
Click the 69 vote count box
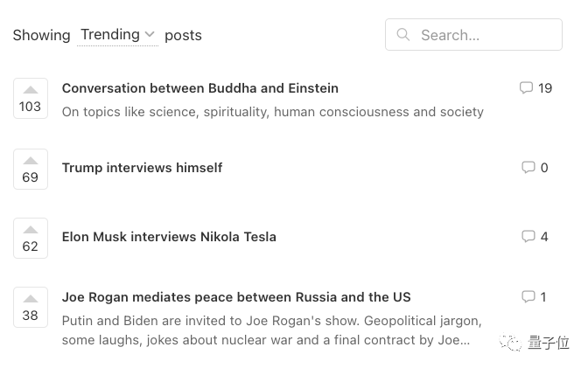click(x=31, y=169)
